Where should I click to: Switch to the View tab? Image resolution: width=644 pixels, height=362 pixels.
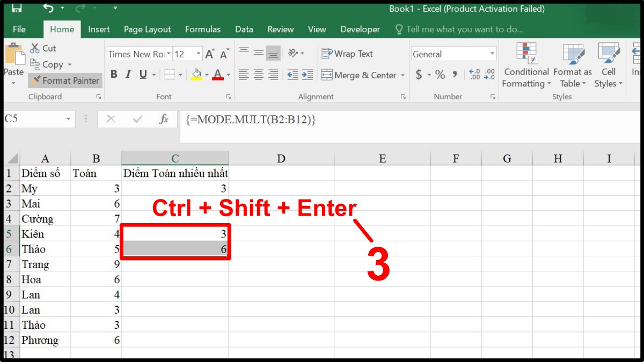point(317,29)
